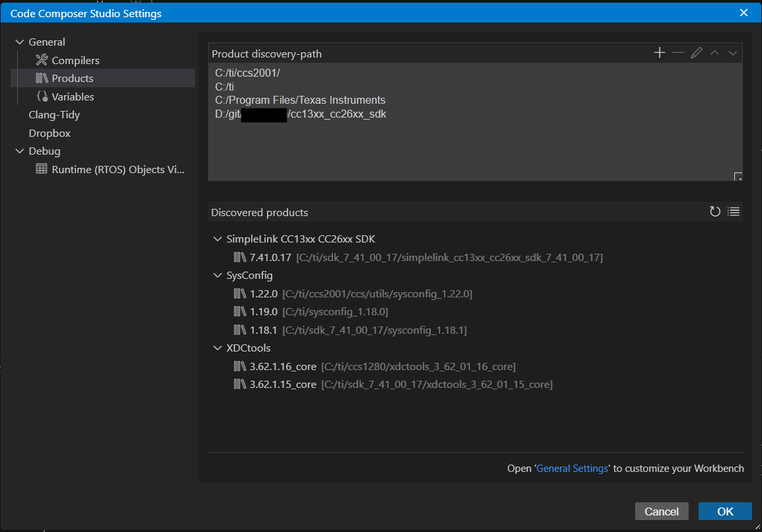Screen dimensions: 762x532
Task: Collapse the SysConfig products group
Action: pos(217,276)
